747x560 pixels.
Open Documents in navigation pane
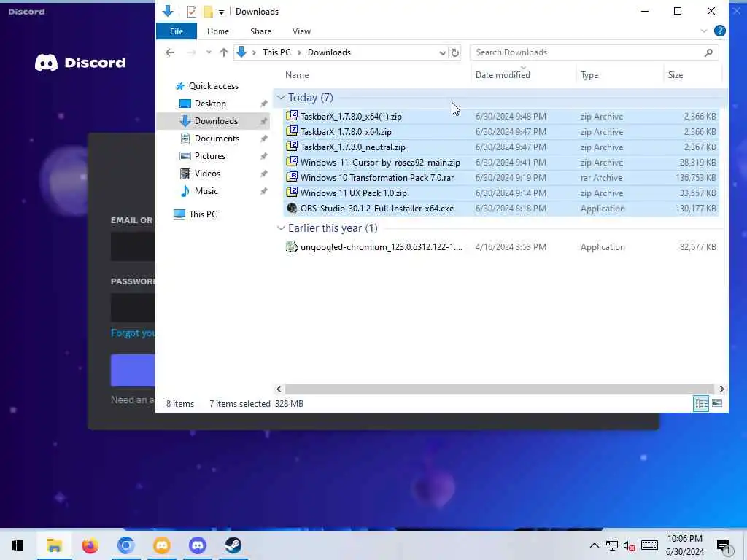pos(216,139)
